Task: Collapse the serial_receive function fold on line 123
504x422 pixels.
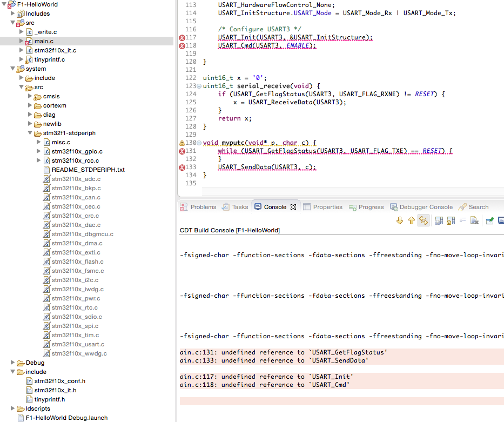Action: point(199,86)
